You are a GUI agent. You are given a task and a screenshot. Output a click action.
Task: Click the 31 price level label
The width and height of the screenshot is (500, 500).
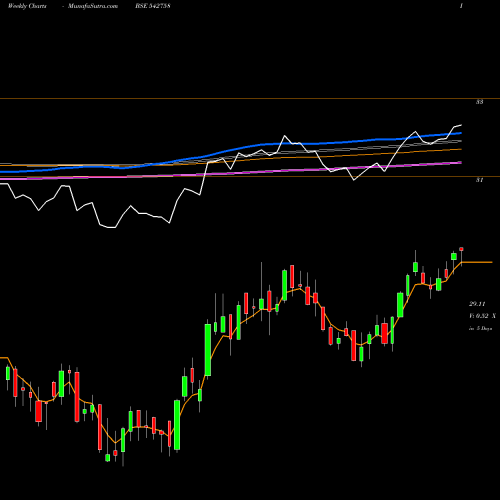pos(479,180)
